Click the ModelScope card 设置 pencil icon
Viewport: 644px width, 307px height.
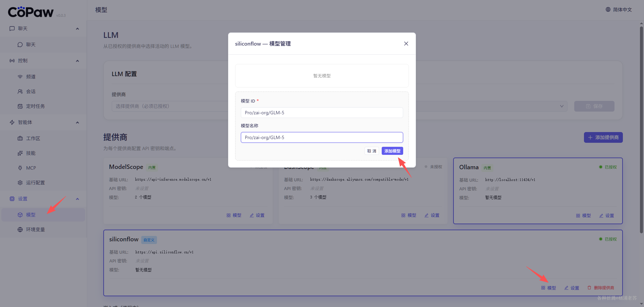[252, 216]
